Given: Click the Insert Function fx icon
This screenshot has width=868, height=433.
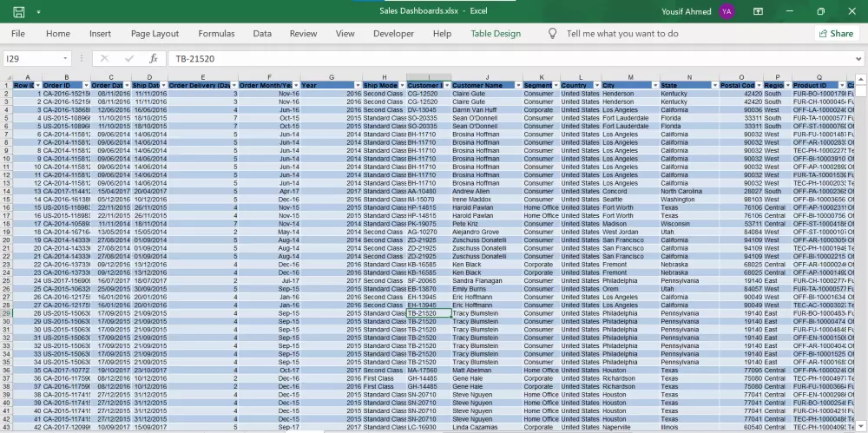Looking at the screenshot, I should coord(153,58).
